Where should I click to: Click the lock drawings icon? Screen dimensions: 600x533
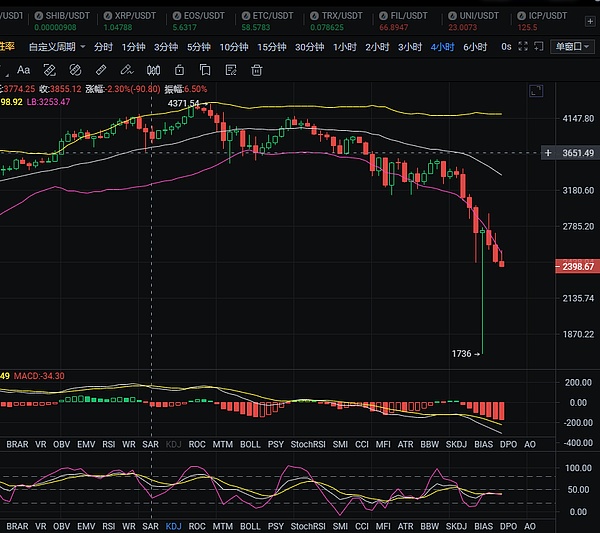(179, 70)
